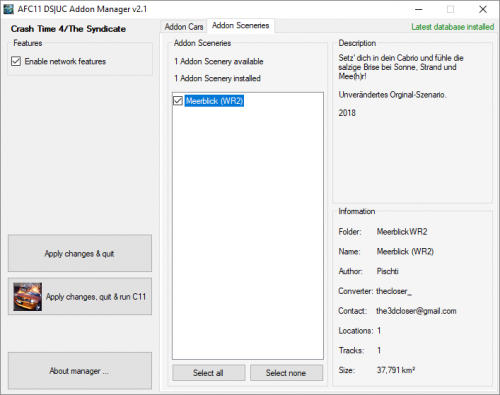Click contact email the3dcloser@gmail.com
This screenshot has height=395, width=500.
click(416, 311)
